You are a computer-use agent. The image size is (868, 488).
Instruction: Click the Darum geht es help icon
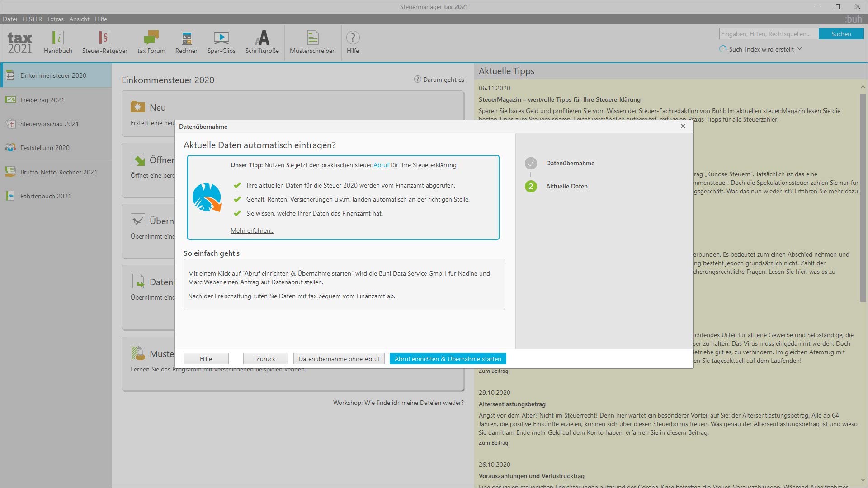point(417,79)
